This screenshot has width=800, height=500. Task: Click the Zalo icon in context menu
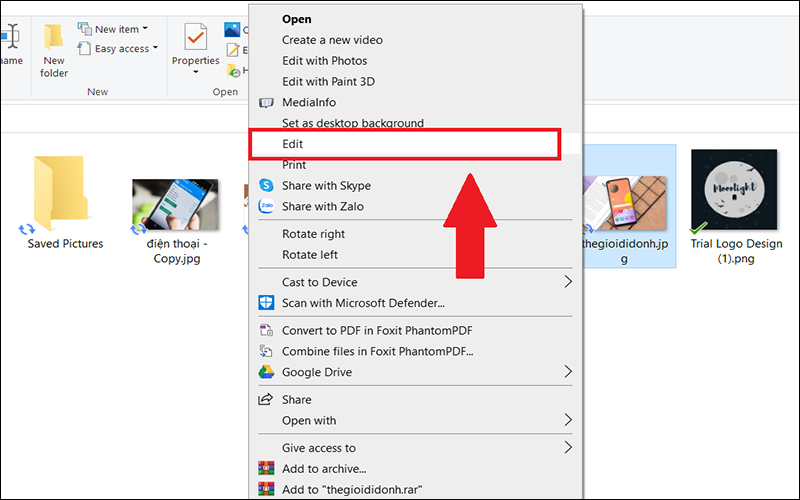pos(266,207)
